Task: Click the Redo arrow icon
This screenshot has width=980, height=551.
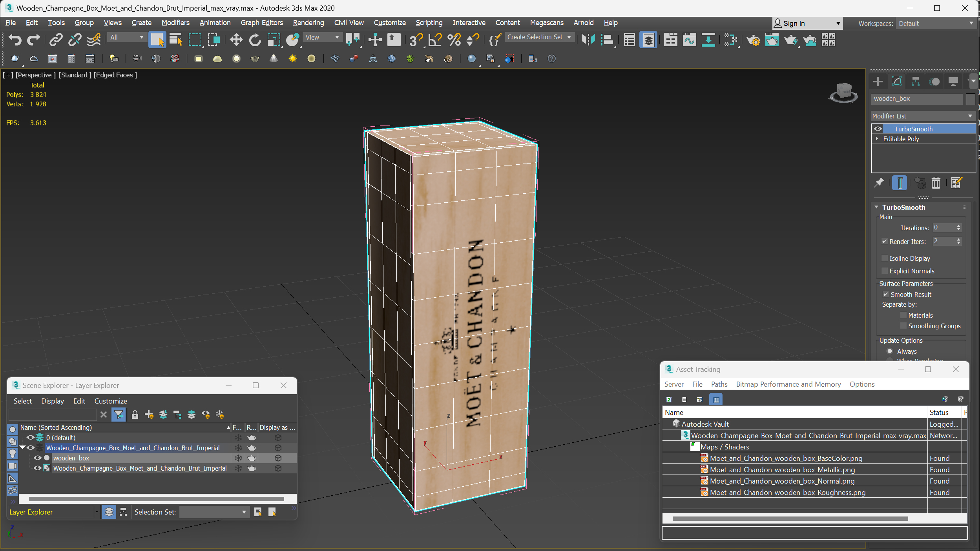Action: pos(33,40)
